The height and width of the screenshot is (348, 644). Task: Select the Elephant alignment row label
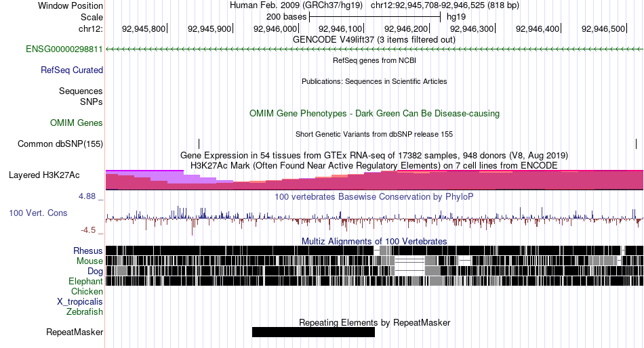coord(85,281)
